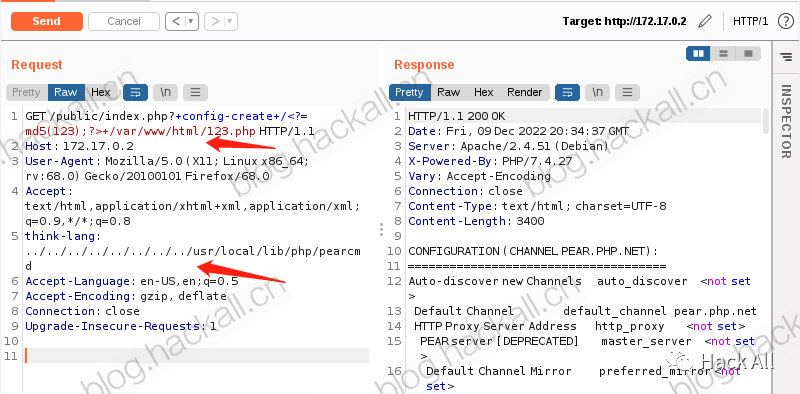Click the Content-Length: 3400 header
Image resolution: width=800 pixels, height=394 pixels.
click(476, 221)
